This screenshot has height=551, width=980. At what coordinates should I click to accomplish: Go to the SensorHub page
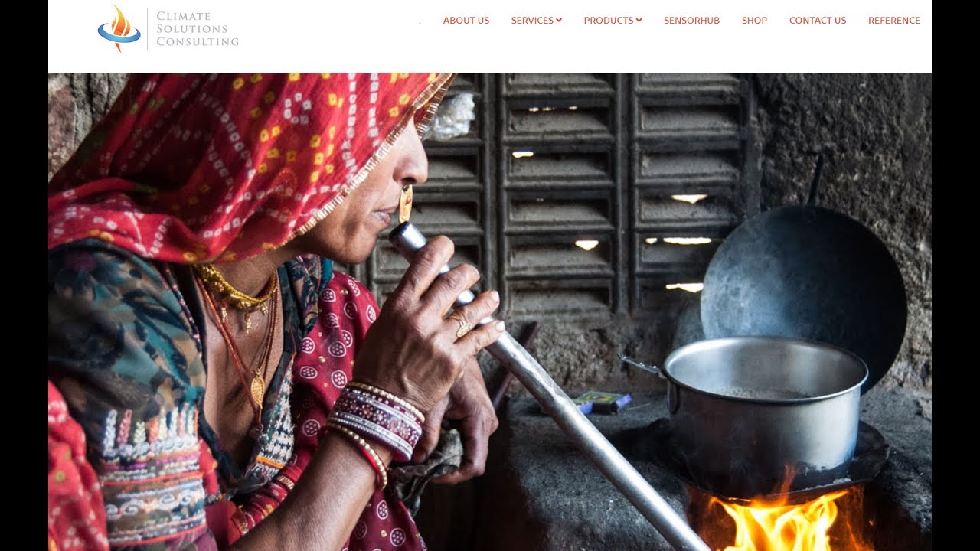pyautogui.click(x=691, y=21)
